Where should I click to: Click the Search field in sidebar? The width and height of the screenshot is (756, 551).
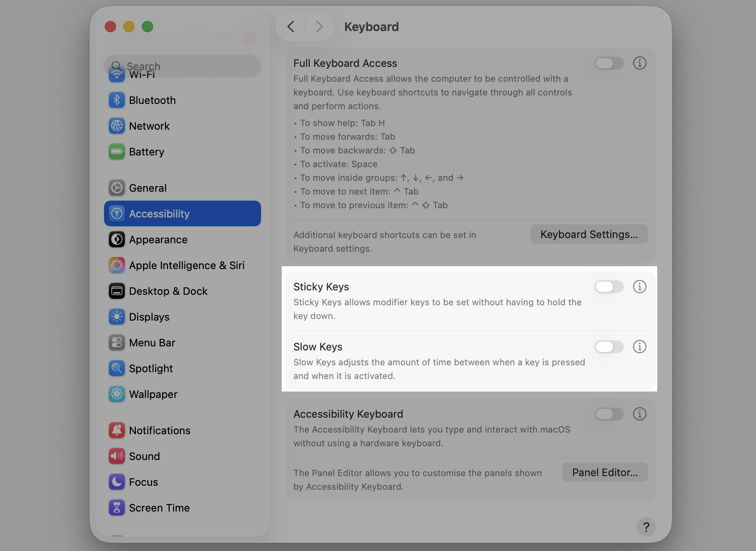(183, 66)
